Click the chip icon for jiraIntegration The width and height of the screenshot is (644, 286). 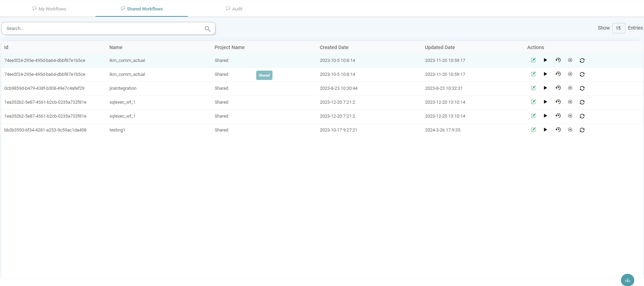click(570, 88)
